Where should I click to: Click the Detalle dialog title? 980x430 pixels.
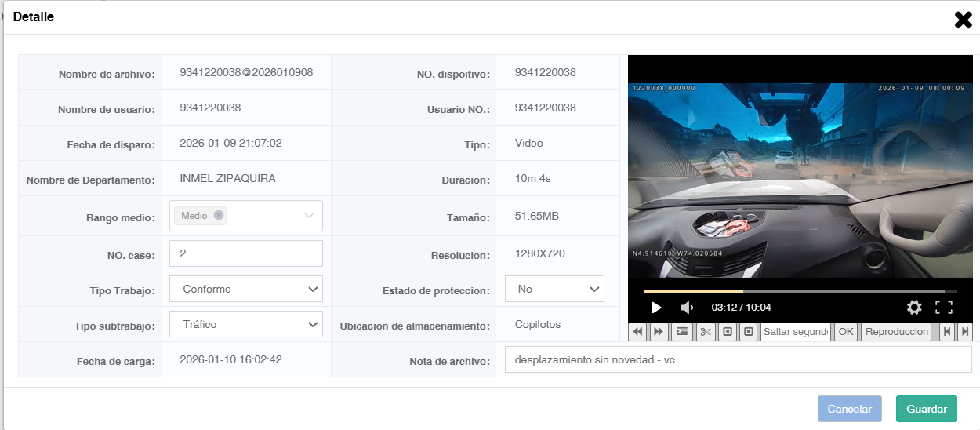[34, 16]
